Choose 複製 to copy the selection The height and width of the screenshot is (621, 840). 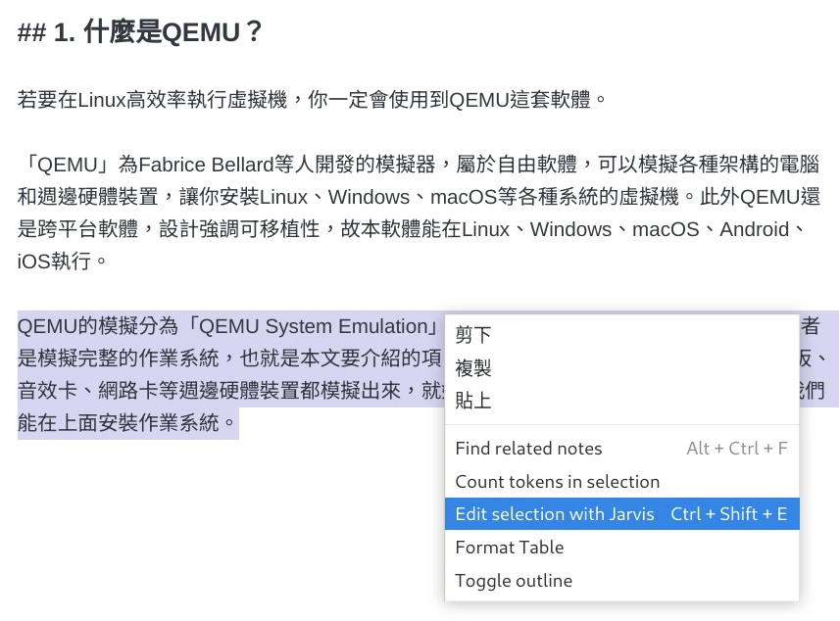471,368
